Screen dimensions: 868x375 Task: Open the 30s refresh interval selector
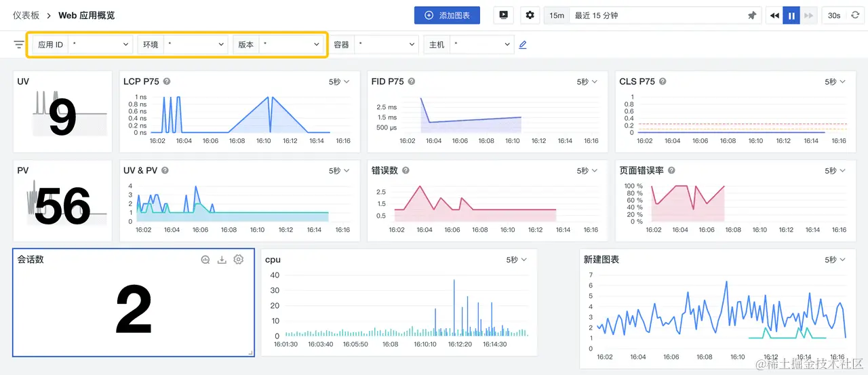834,15
